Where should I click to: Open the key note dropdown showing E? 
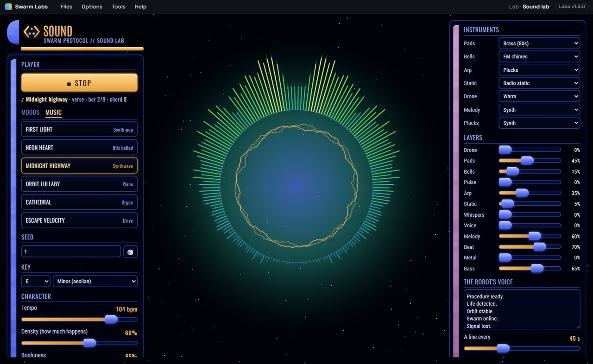(x=36, y=281)
